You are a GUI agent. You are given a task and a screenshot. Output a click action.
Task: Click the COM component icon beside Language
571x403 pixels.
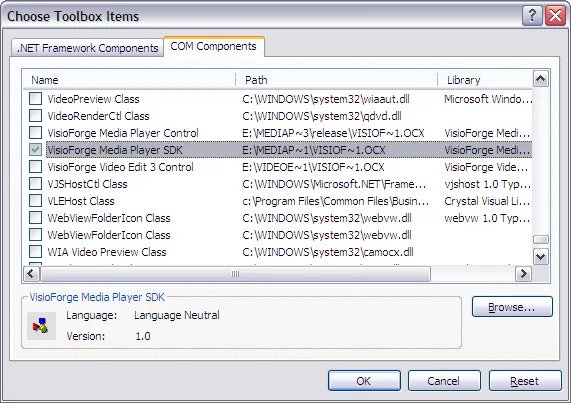41,325
